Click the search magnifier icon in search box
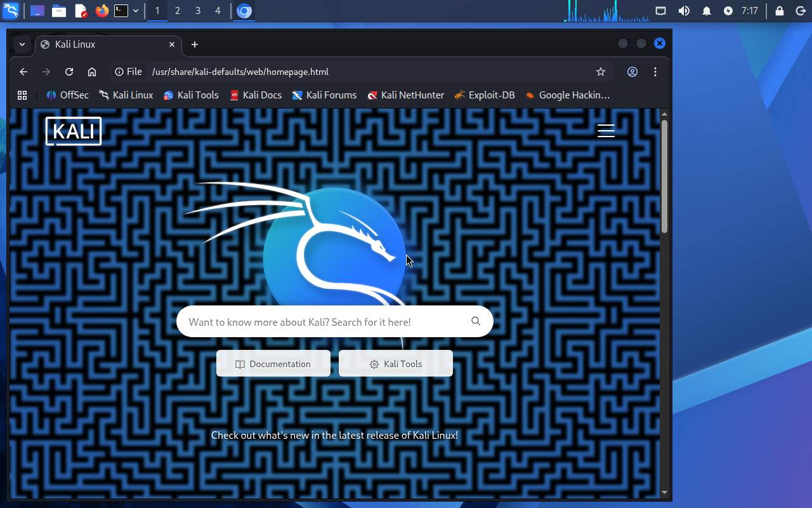Screen dimensions: 812x508 tap(476, 321)
